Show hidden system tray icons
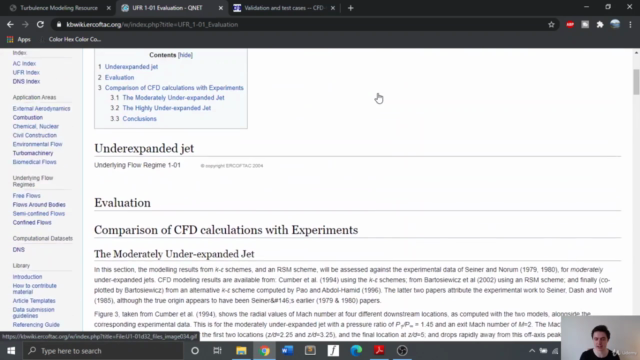640x360 pixels. point(532,351)
